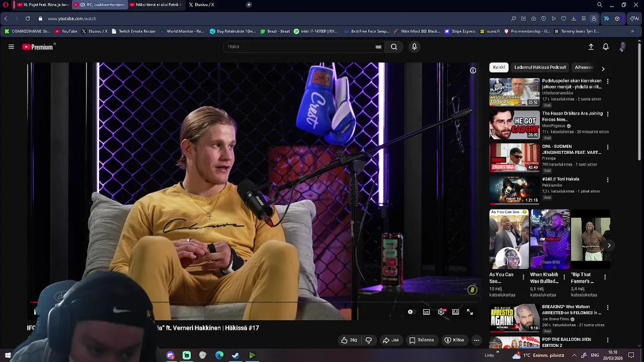
Task: Open the Steam taskbar icon
Action: tap(235, 355)
